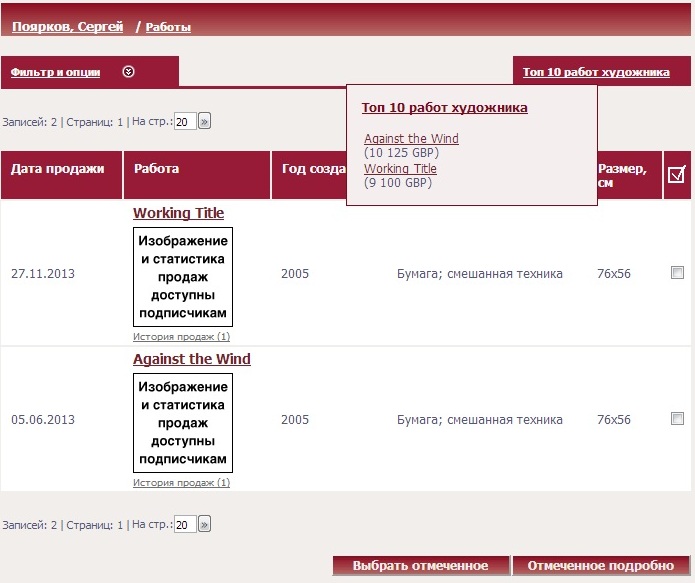Viewport: 695px width, 583px height.
Task: Open Against the Wind in popup list
Action: point(411,139)
